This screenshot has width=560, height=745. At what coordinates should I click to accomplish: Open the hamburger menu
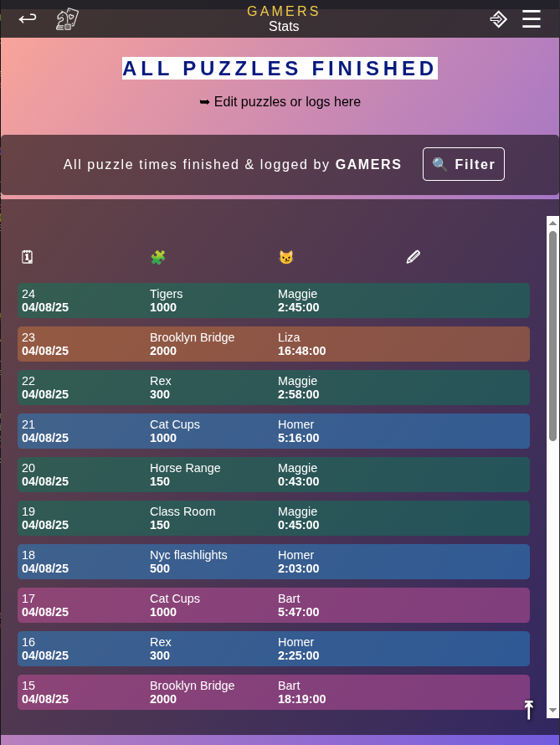532,19
